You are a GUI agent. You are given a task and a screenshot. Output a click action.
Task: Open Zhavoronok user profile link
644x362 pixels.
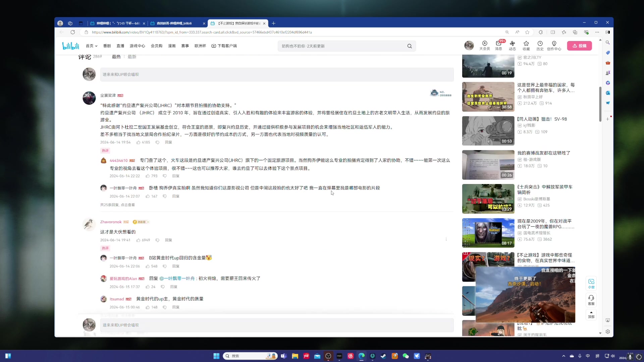pos(111,222)
